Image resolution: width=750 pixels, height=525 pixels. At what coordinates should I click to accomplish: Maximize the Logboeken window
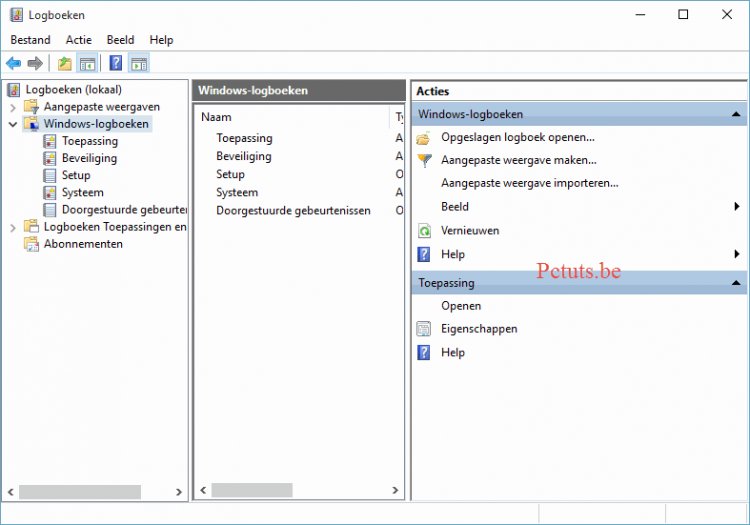tap(684, 14)
